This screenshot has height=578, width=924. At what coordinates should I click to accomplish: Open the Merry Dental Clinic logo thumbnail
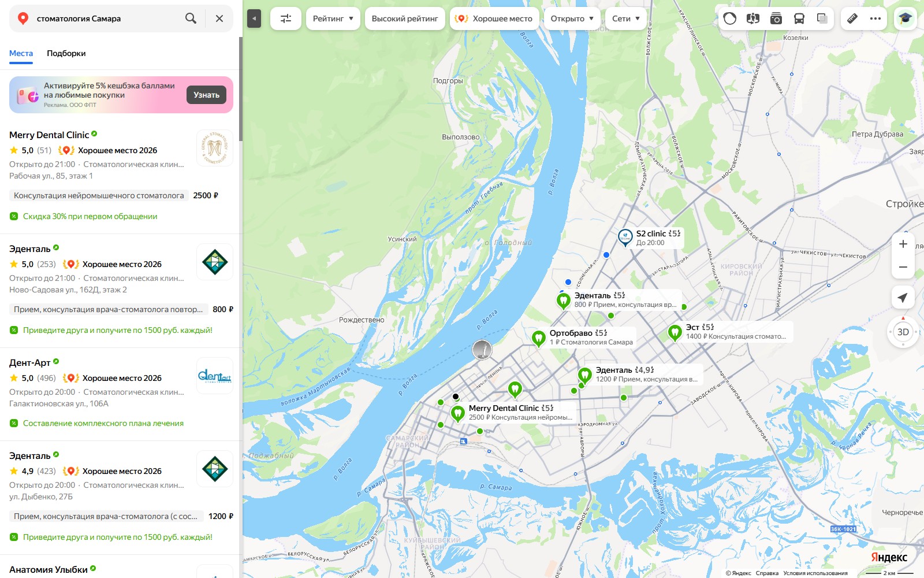[x=215, y=148]
